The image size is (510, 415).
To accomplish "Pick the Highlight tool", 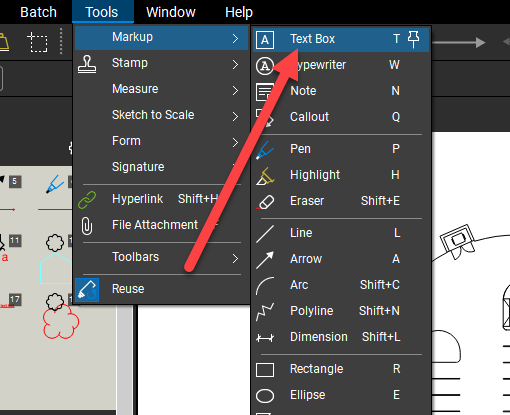I will [341, 175].
